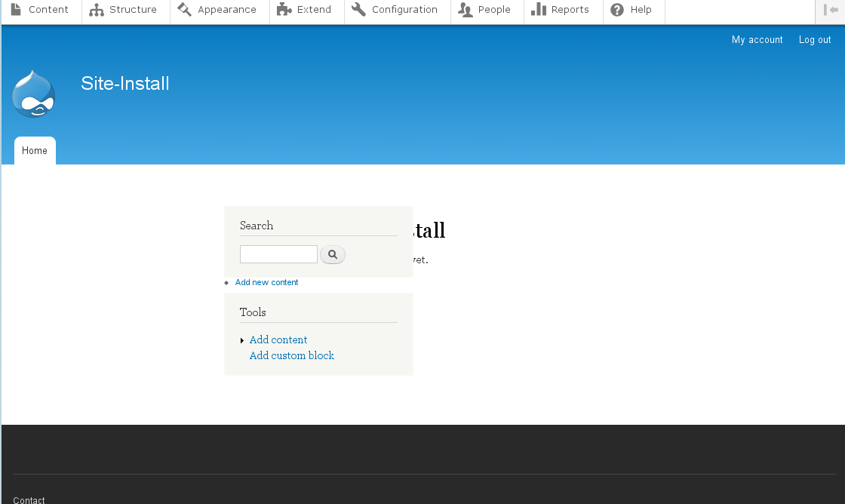Click the Structure hierarchy icon
The width and height of the screenshot is (845, 504).
[x=97, y=10]
